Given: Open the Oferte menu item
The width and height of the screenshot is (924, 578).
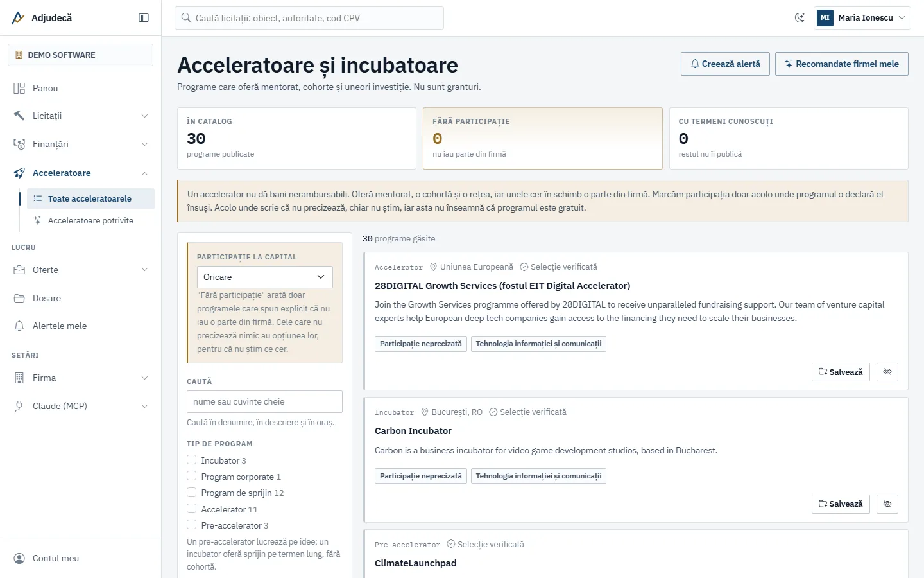Looking at the screenshot, I should [80, 270].
